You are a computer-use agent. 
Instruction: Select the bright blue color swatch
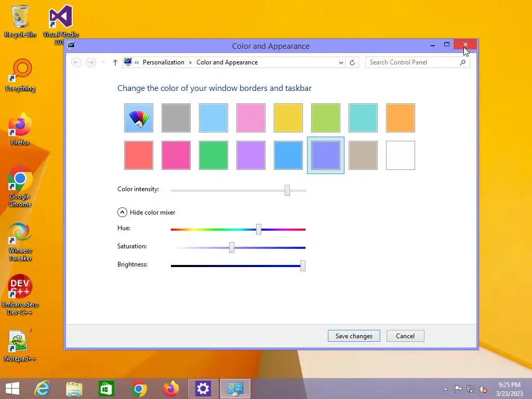pos(288,155)
